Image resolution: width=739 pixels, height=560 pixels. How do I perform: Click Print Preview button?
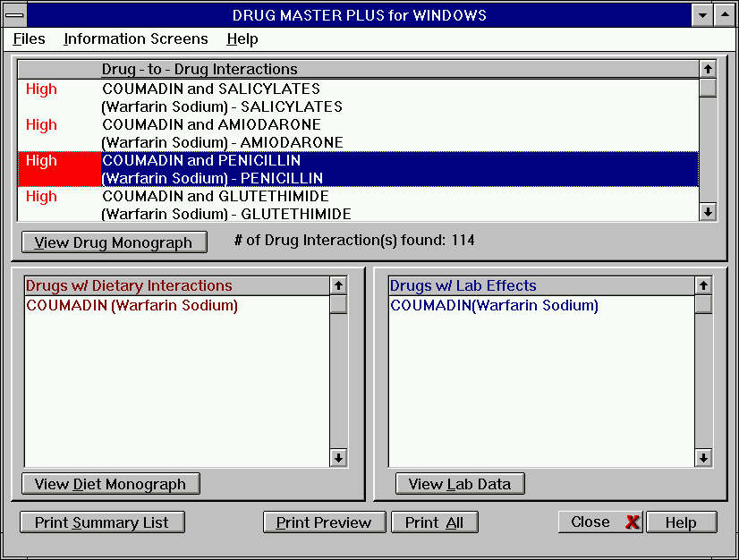(x=324, y=522)
